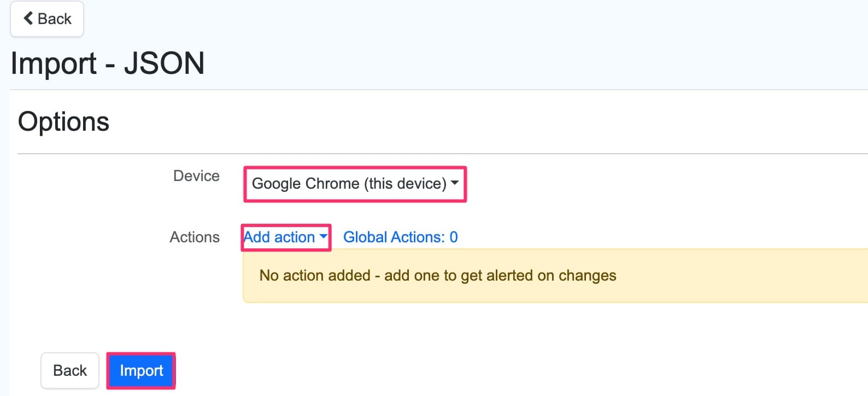Click the back chevron icon at top
This screenshot has height=396, width=868.
(x=28, y=18)
